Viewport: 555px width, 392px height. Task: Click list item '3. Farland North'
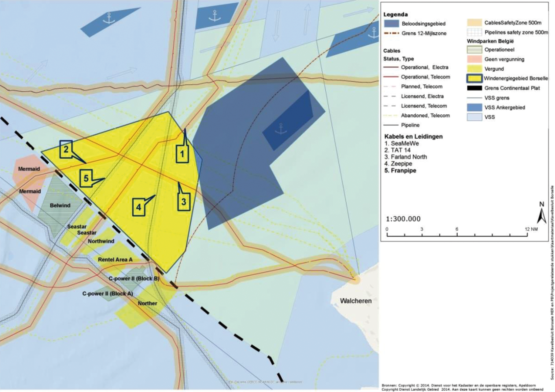pos(406,157)
